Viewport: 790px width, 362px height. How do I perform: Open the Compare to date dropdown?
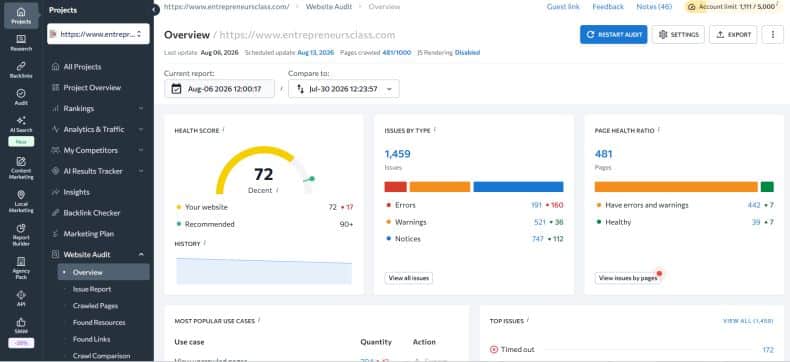(x=344, y=89)
